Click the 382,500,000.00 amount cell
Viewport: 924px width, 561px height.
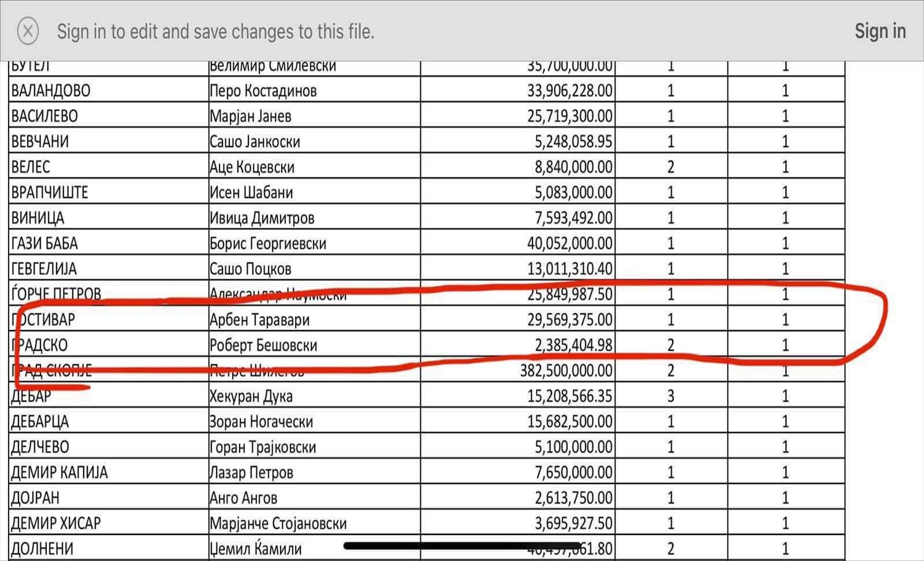click(517, 370)
